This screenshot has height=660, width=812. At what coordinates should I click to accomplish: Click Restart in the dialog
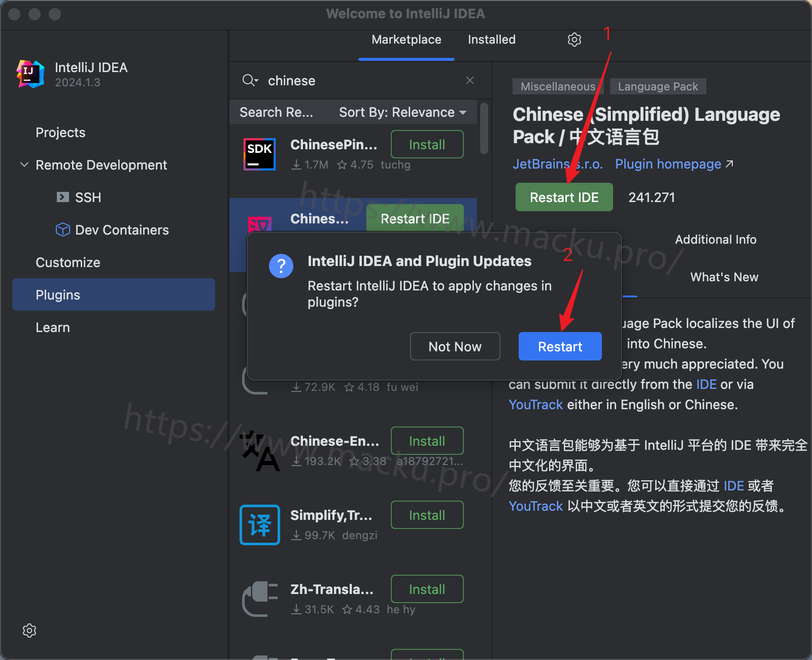point(560,346)
